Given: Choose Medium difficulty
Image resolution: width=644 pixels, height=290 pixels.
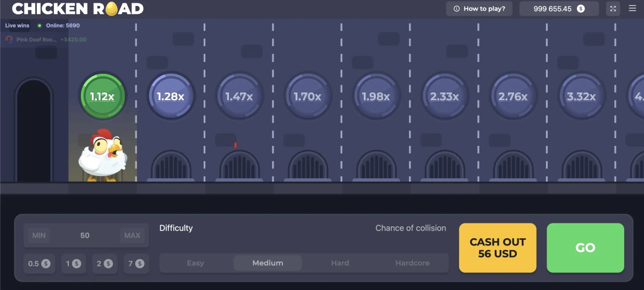Looking at the screenshot, I should coord(268,263).
